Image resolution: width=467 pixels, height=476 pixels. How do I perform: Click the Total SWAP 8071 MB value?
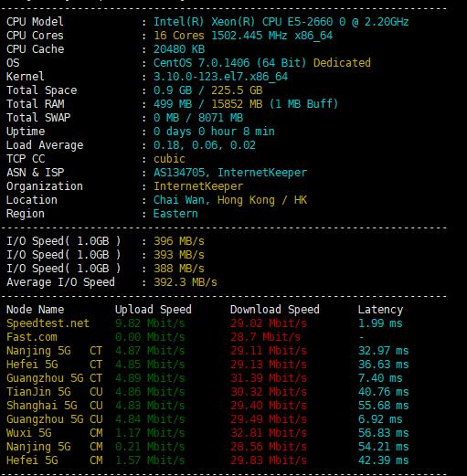coord(220,118)
